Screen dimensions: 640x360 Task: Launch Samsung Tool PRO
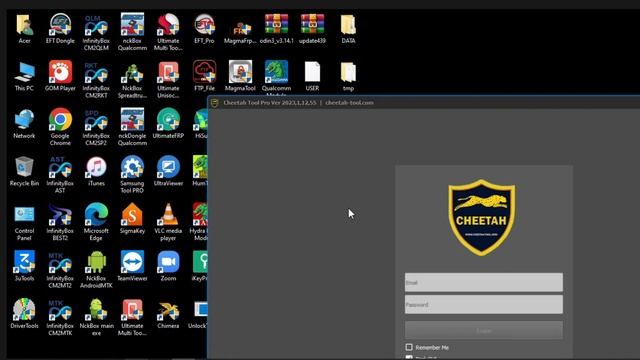point(132,168)
